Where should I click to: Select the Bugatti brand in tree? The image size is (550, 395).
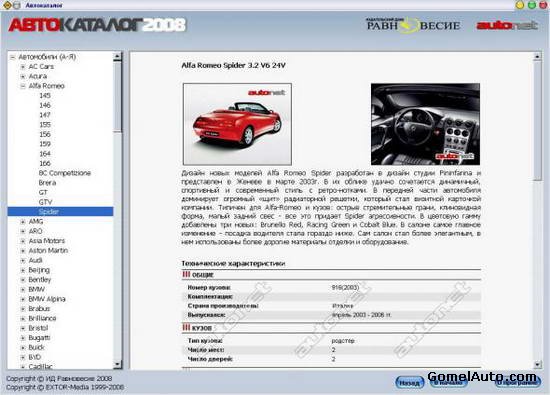pyautogui.click(x=39, y=338)
